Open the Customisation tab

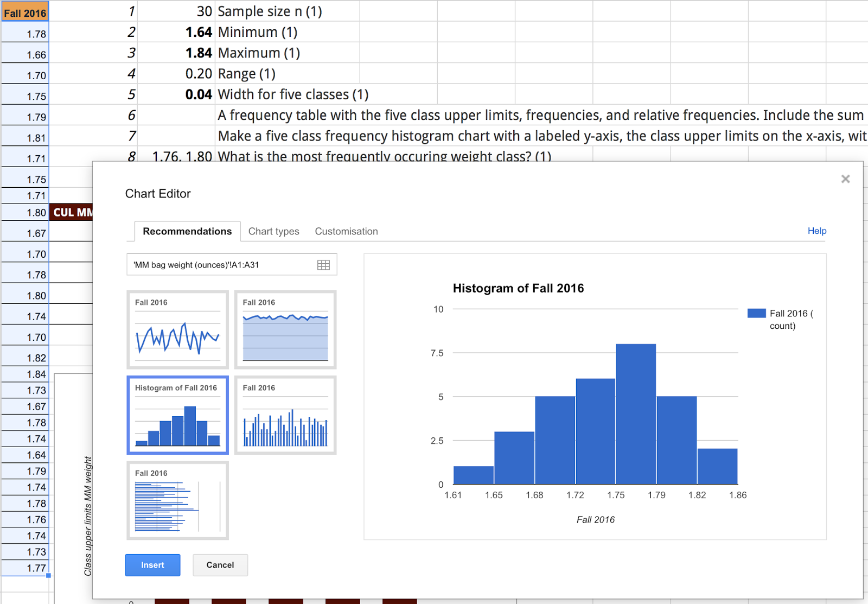pyautogui.click(x=346, y=231)
